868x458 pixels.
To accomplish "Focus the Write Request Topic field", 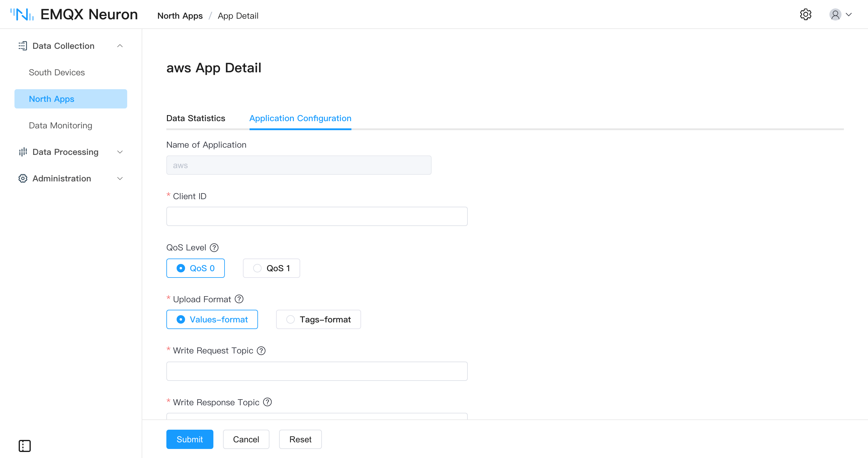I will (317, 371).
